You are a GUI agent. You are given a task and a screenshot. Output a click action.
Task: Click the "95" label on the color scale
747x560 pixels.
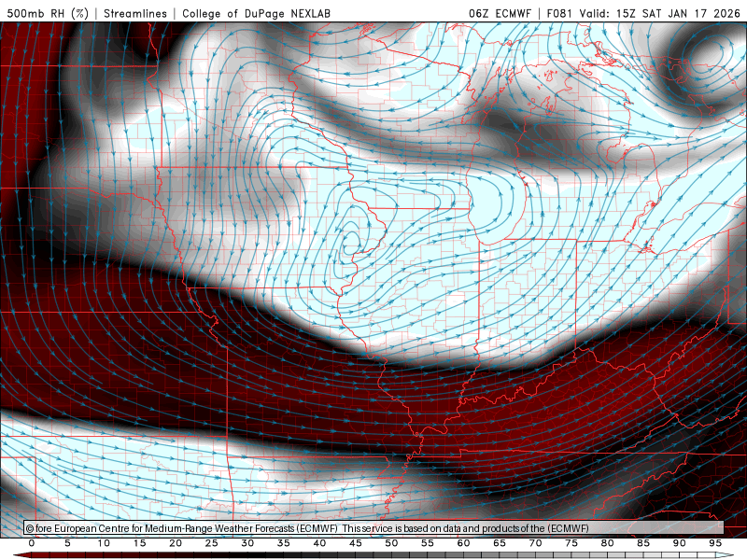click(x=715, y=543)
